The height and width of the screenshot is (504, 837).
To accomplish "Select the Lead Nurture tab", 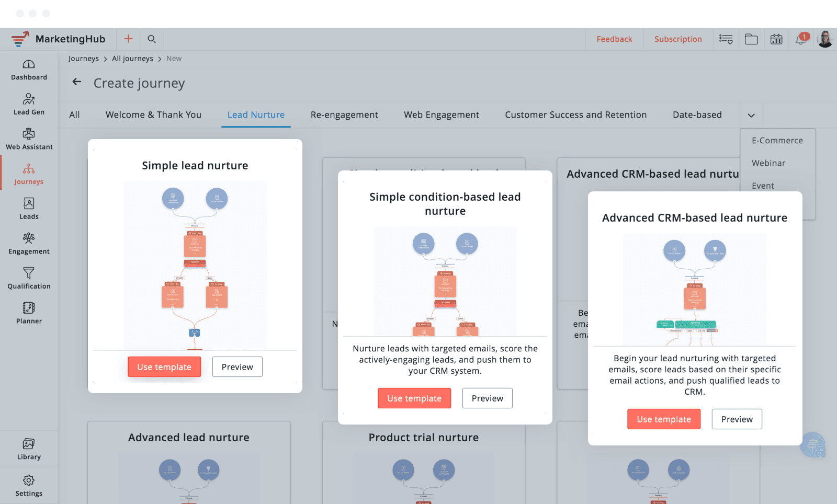I will coord(256,115).
